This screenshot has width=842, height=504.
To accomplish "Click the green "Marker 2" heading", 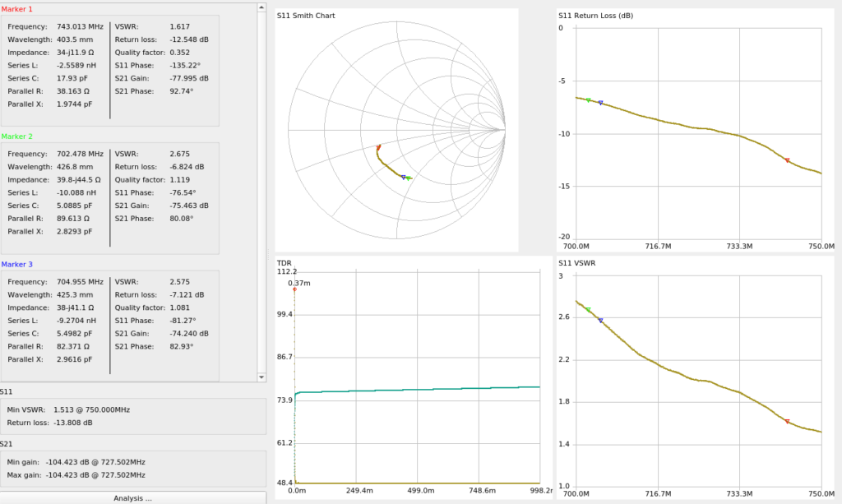I will click(x=16, y=136).
